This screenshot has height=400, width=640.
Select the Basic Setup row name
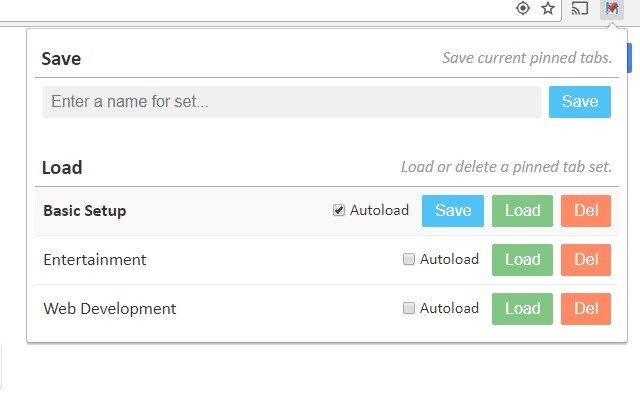pyautogui.click(x=85, y=211)
